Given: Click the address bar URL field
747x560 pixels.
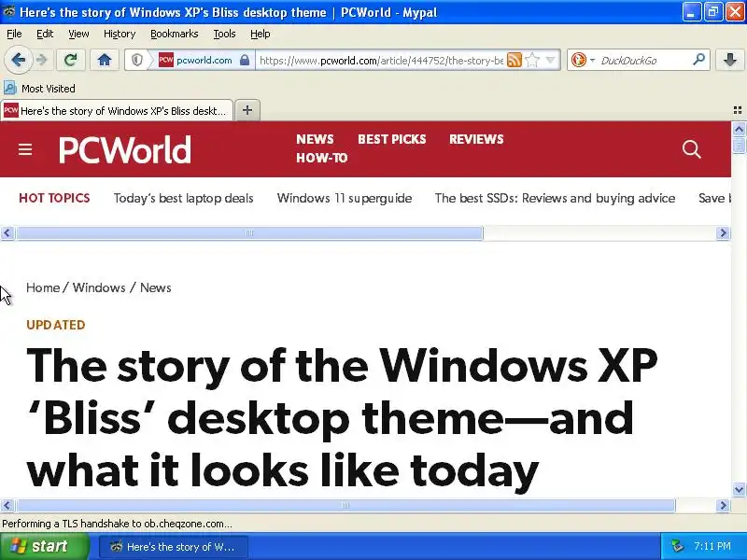Looking at the screenshot, I should click(x=381, y=60).
